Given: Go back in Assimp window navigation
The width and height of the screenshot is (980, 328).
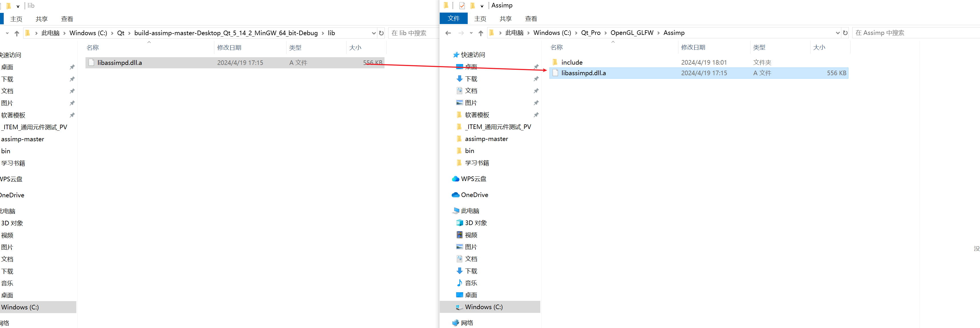Looking at the screenshot, I should [448, 33].
